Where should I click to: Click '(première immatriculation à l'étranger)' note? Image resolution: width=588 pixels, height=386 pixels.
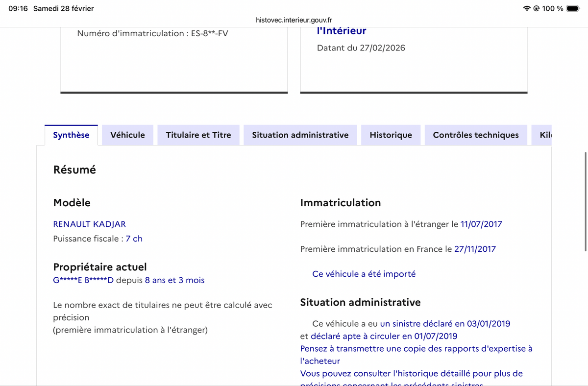point(130,330)
